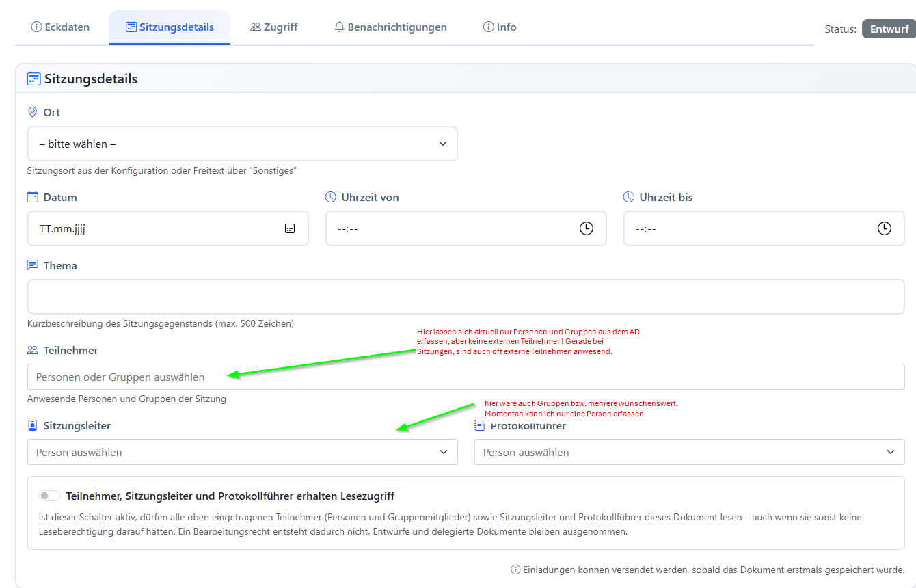Select the Sitzungsdetails tab
This screenshot has height=588, width=916.
(x=170, y=27)
